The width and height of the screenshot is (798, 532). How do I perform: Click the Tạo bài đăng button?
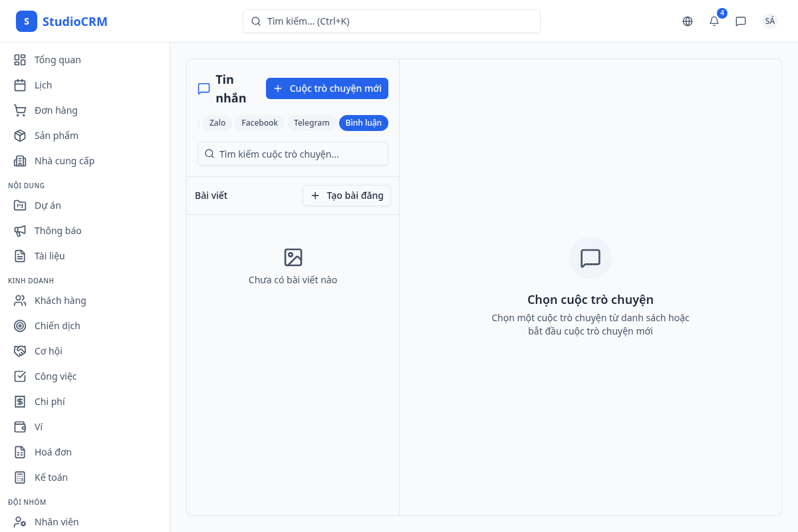346,196
